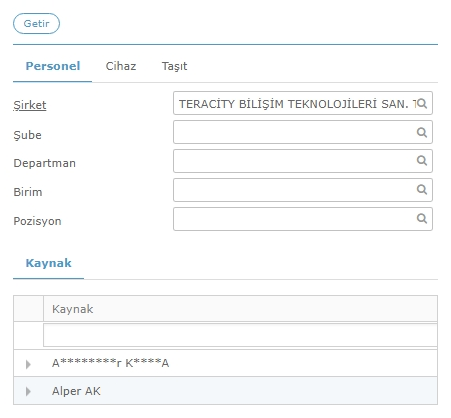451x418 pixels.
Task: Focus the Şube input field
Action: pyautogui.click(x=303, y=132)
